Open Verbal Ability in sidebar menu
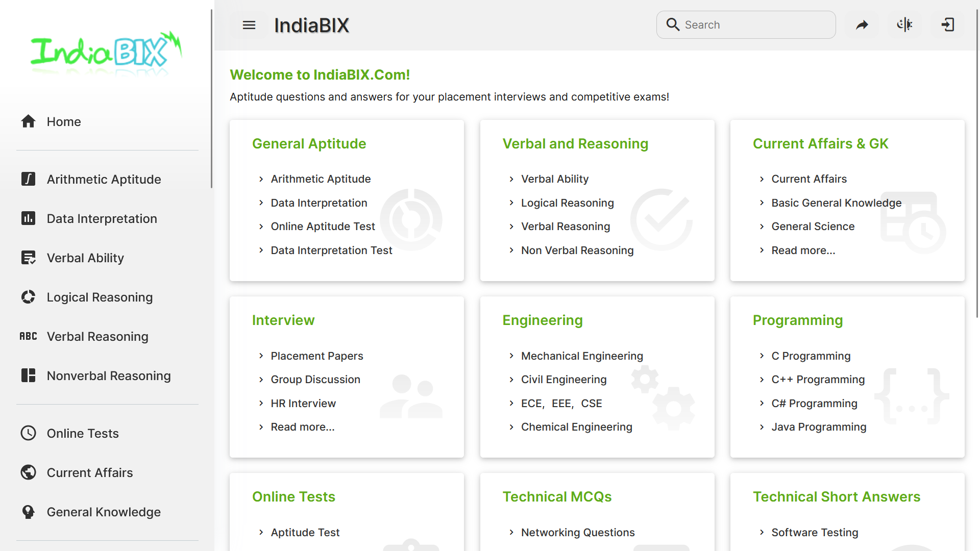 click(x=85, y=258)
